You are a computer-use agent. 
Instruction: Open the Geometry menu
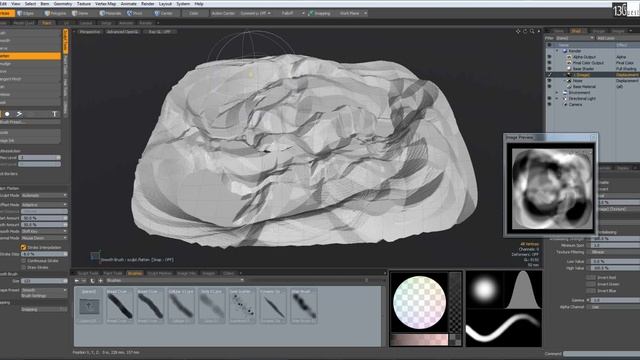pyautogui.click(x=63, y=4)
